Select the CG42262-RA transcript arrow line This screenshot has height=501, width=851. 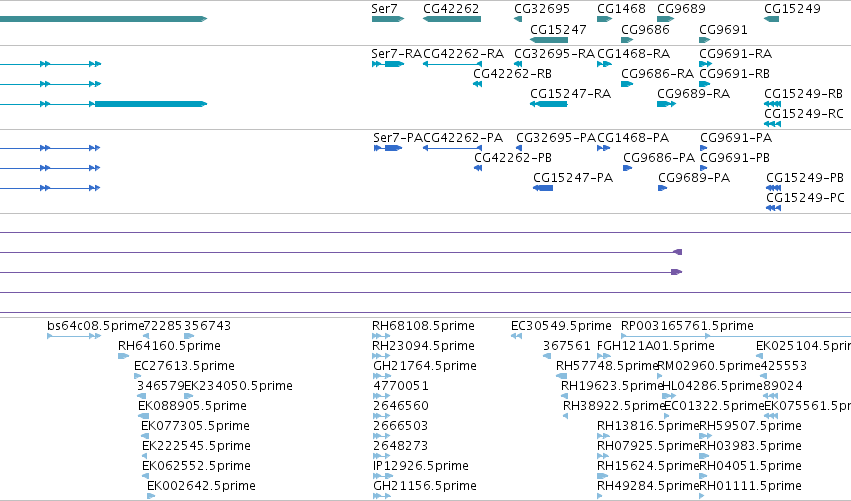452,64
